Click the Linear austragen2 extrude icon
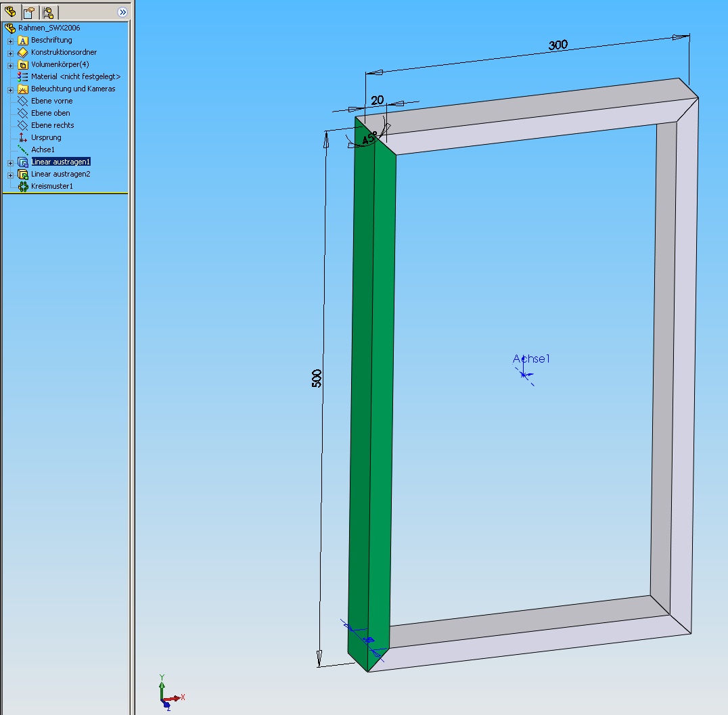 (23, 174)
